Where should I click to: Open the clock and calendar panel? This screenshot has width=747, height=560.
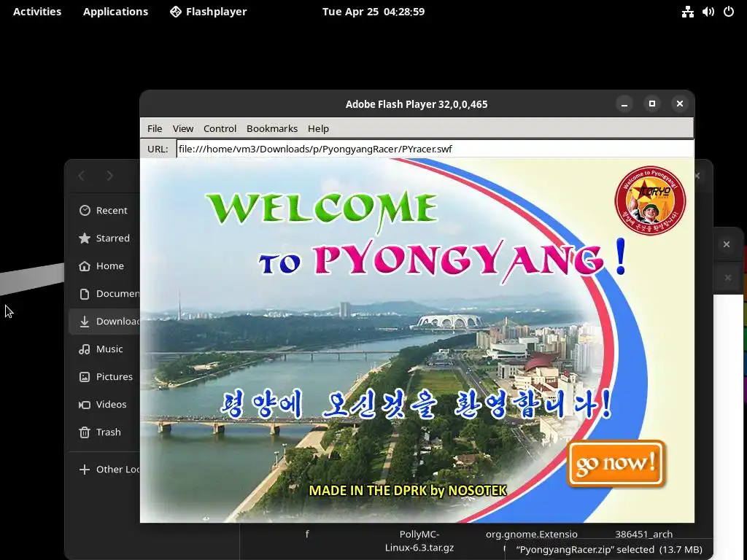(373, 12)
